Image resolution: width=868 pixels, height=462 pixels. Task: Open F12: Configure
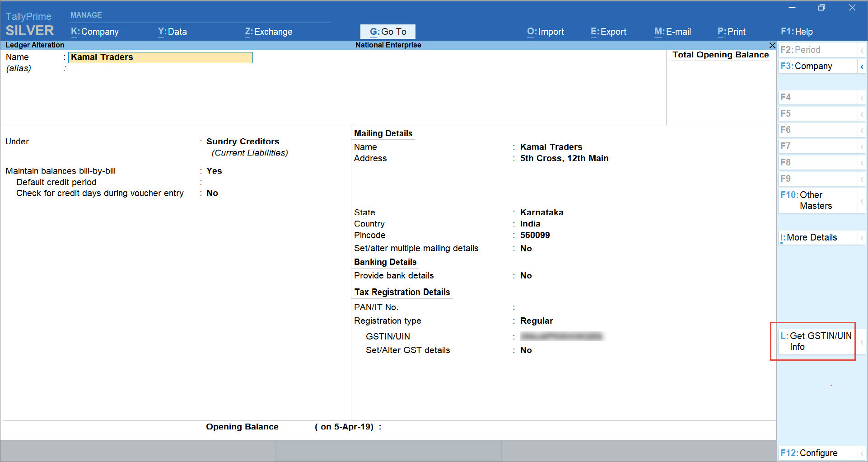pos(818,453)
